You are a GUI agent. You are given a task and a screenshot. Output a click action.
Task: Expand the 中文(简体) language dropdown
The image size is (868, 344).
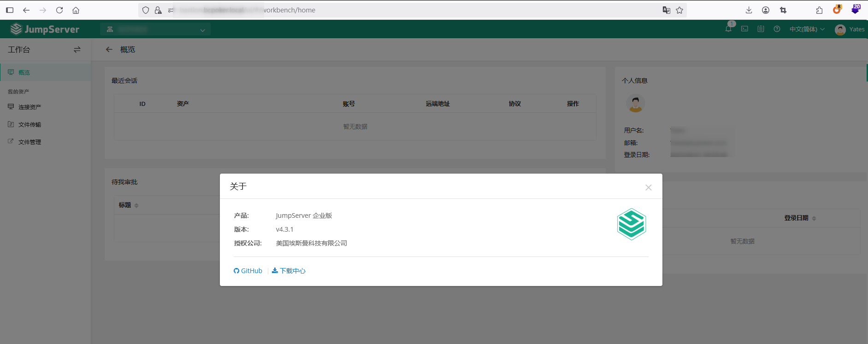[x=807, y=29]
